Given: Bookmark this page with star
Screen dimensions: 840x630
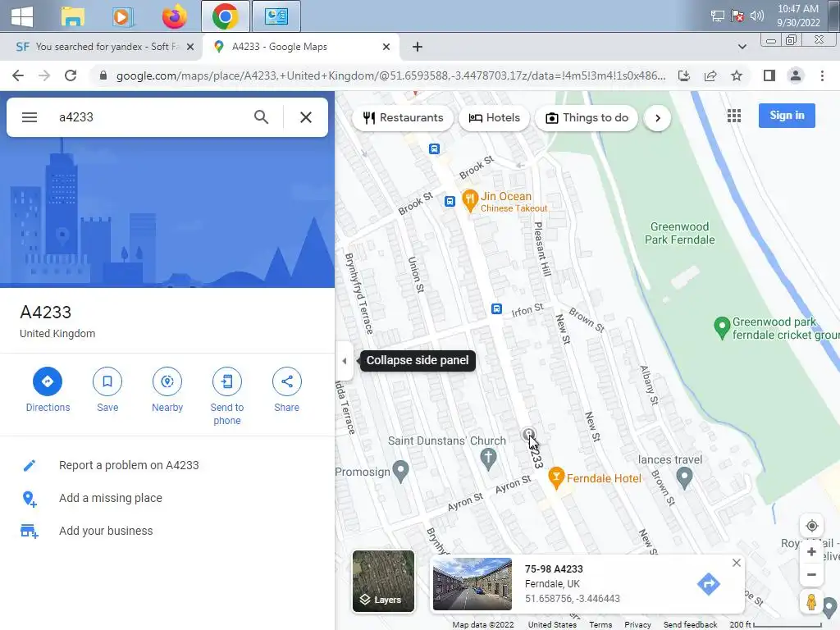Looking at the screenshot, I should click(x=737, y=75).
